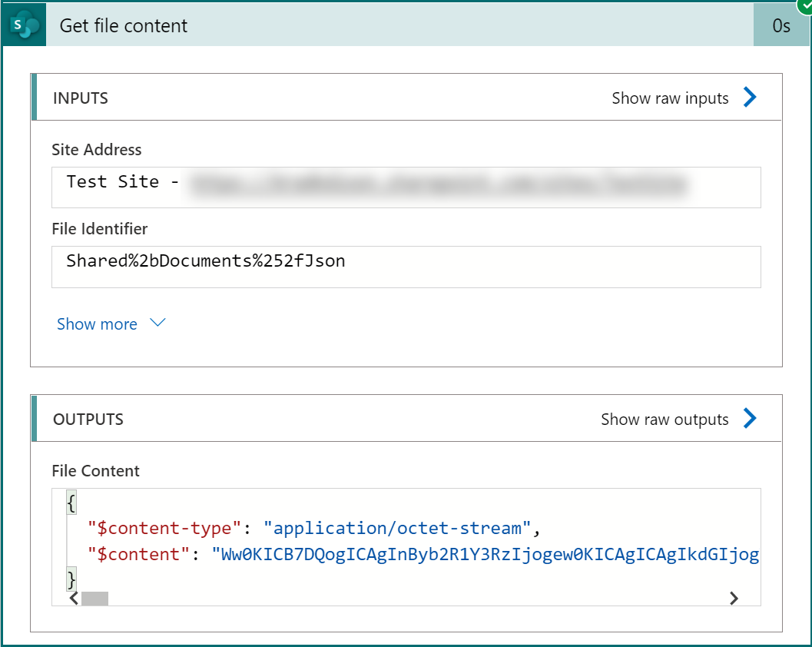Click inside the File Identifier field
Screen dimensions: 812x647
[x=406, y=266]
